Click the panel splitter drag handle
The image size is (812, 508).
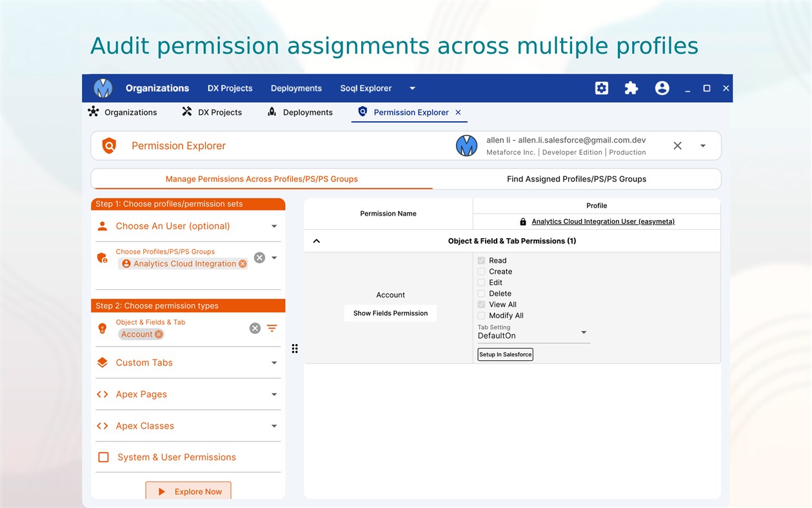coord(295,349)
